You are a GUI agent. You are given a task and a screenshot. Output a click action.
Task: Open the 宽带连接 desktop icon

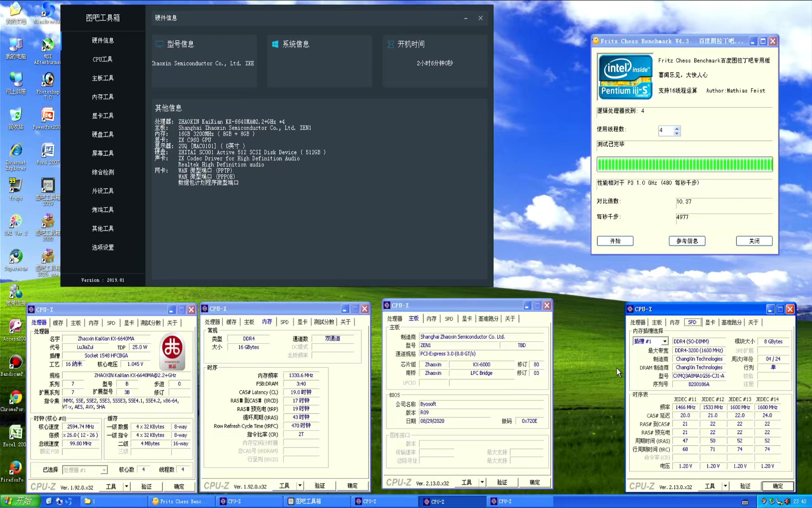pyautogui.click(x=16, y=295)
